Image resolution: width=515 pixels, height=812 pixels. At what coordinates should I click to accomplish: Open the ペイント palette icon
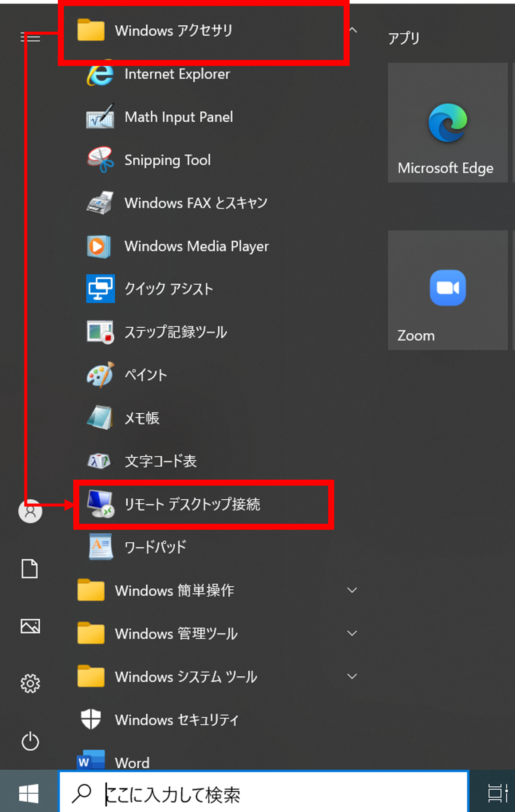coord(100,375)
